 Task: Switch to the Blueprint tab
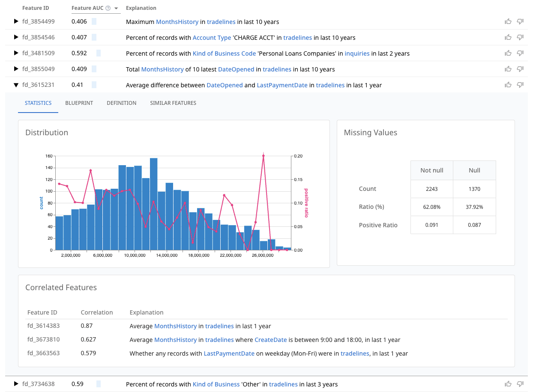point(79,103)
